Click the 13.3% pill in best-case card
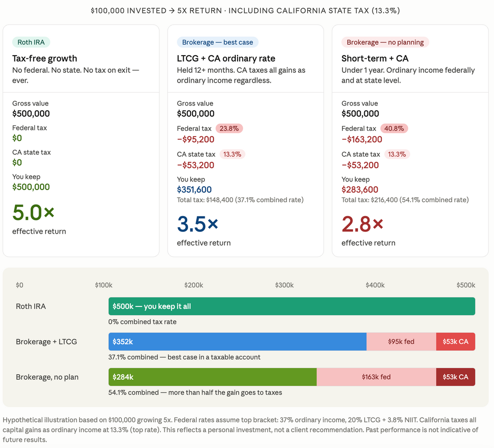Viewport: 494px width, 448px height. pos(232,154)
